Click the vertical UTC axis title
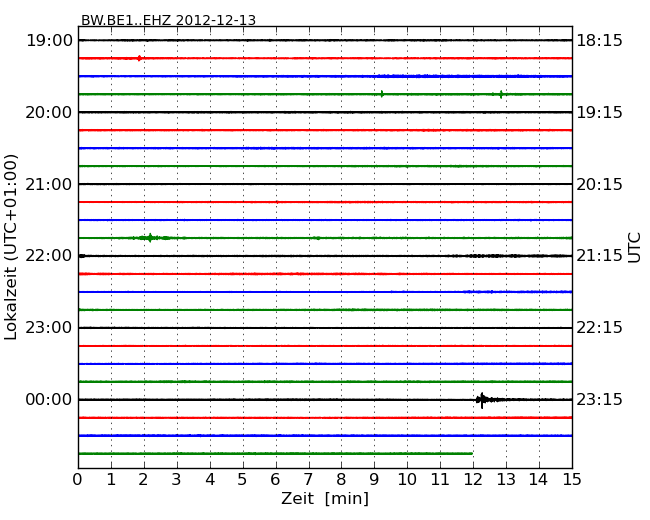This screenshot has width=650, height=520. pyautogui.click(x=634, y=248)
